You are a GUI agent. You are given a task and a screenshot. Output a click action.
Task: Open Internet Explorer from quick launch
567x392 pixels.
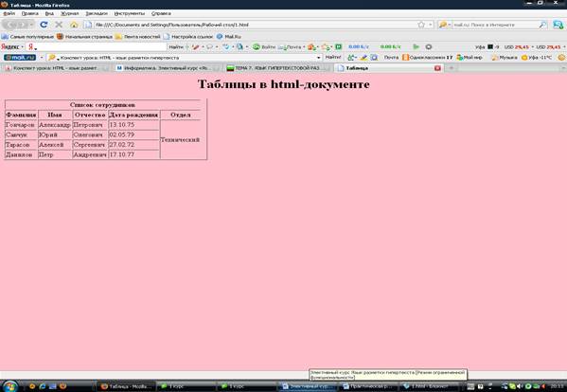coord(42,386)
